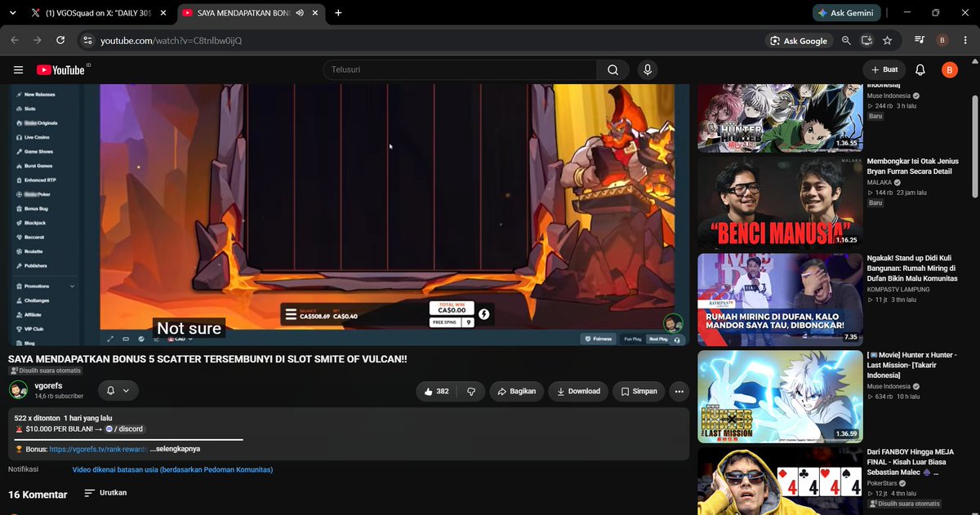Open Chrome media controls icon

pos(920,40)
